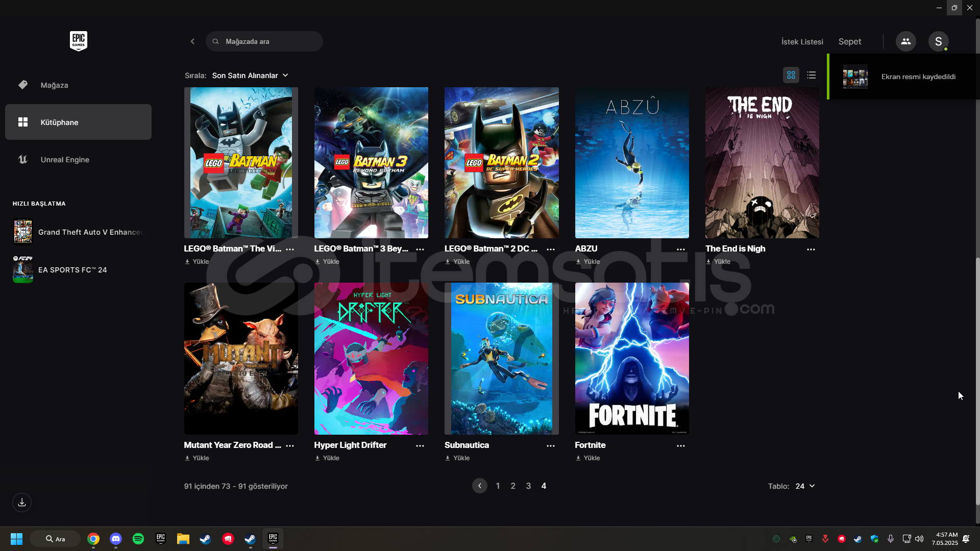Viewport: 980px width, 551px height.
Task: Go back with the arrow beside search
Action: 192,41
